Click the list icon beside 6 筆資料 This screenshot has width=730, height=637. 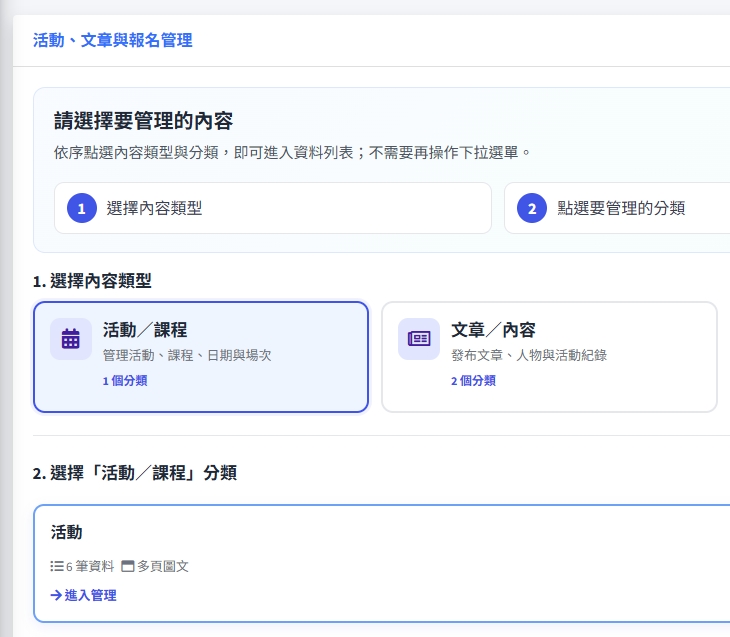(57, 566)
